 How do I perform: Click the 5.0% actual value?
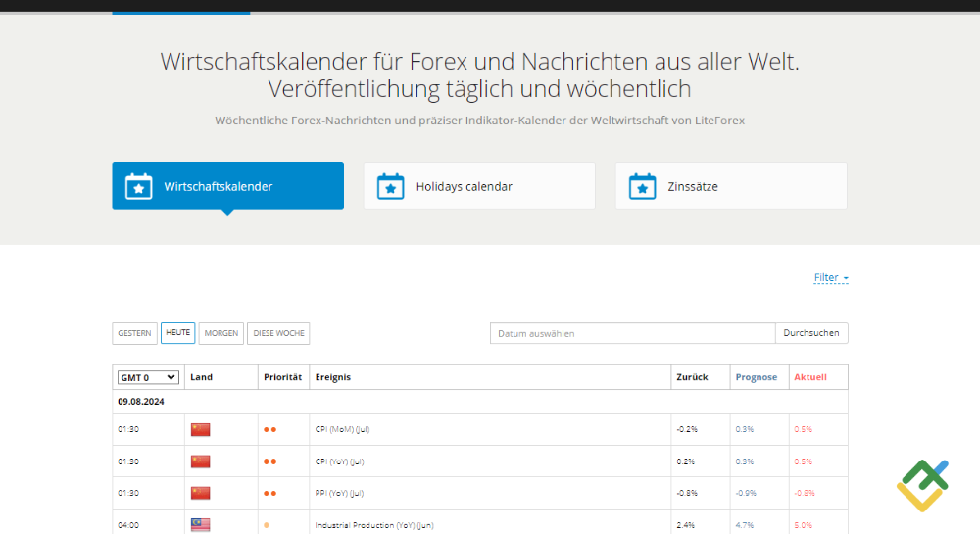click(x=804, y=525)
